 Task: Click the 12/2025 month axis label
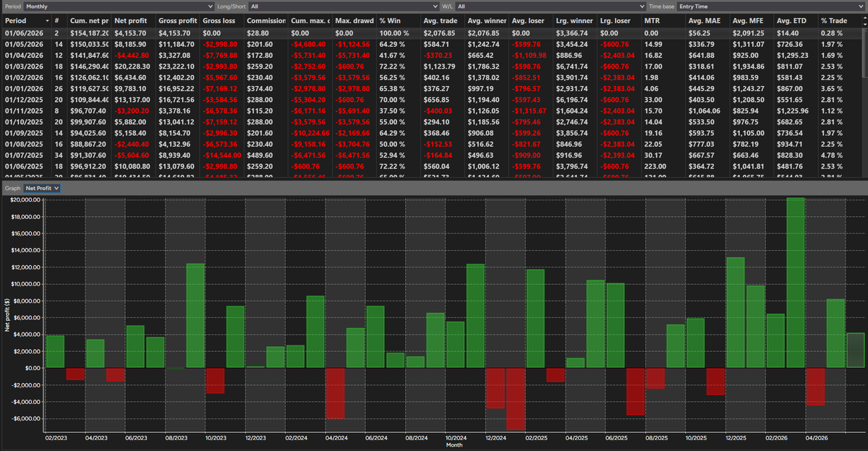pos(736,437)
